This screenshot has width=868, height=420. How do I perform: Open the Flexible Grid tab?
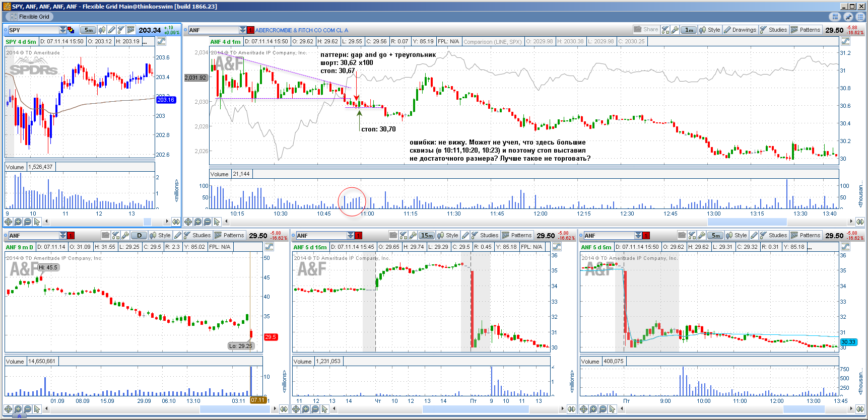(x=29, y=17)
